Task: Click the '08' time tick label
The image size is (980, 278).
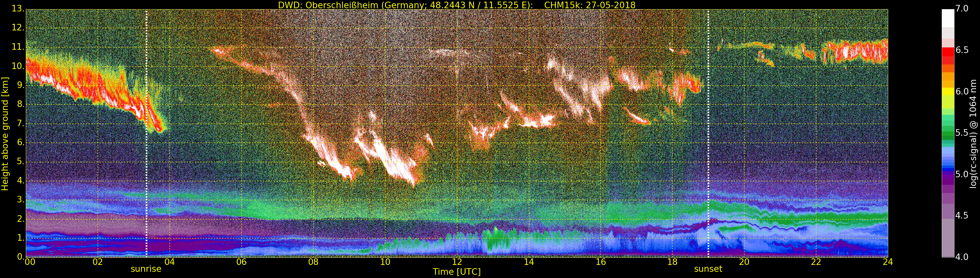Action: tap(313, 262)
